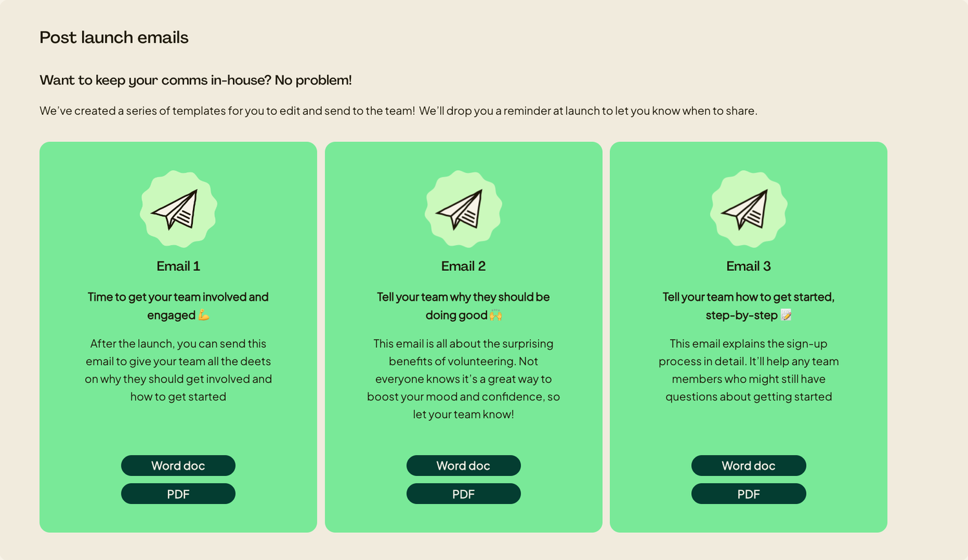968x560 pixels.
Task: Open the Word doc for Email 3
Action: 749,465
